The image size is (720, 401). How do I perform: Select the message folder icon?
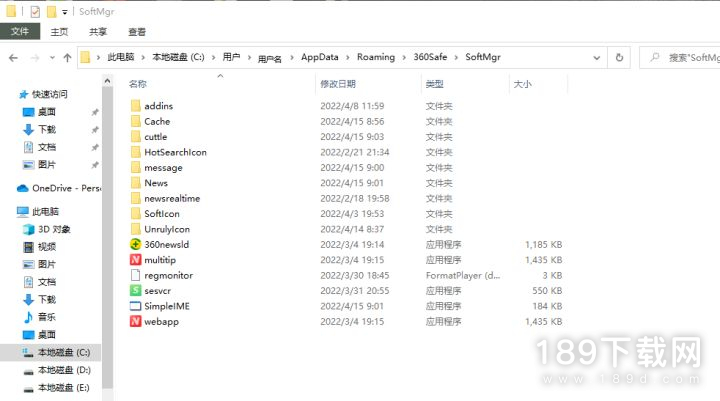[135, 168]
